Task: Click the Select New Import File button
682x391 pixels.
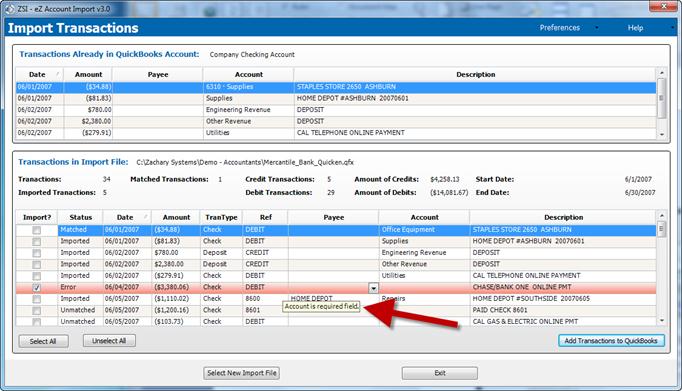Action: click(x=242, y=373)
